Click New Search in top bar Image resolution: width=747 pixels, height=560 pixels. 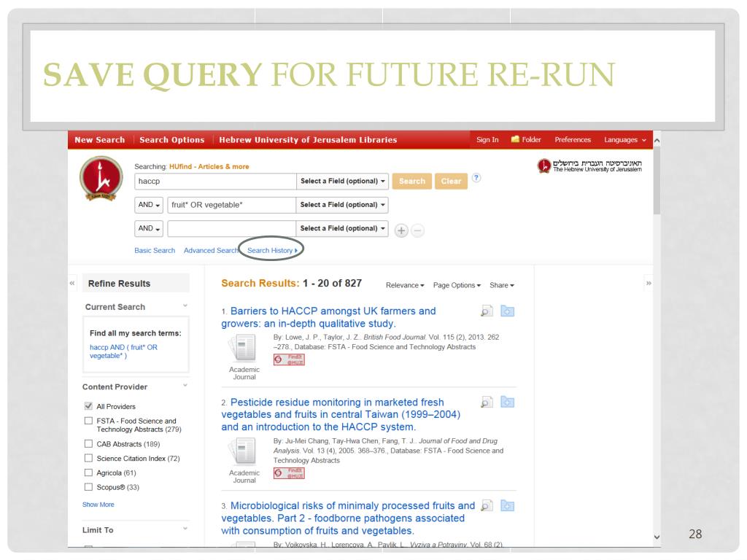click(x=99, y=140)
